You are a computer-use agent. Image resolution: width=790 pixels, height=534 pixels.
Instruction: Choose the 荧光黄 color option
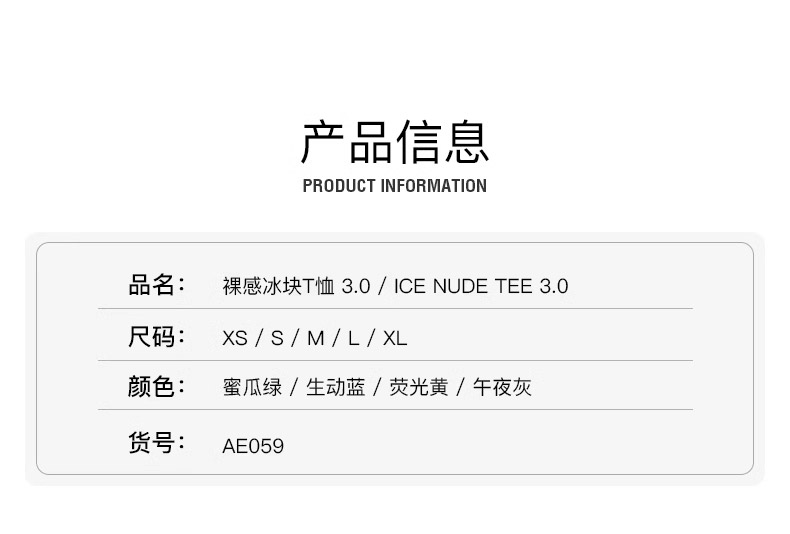[418, 388]
